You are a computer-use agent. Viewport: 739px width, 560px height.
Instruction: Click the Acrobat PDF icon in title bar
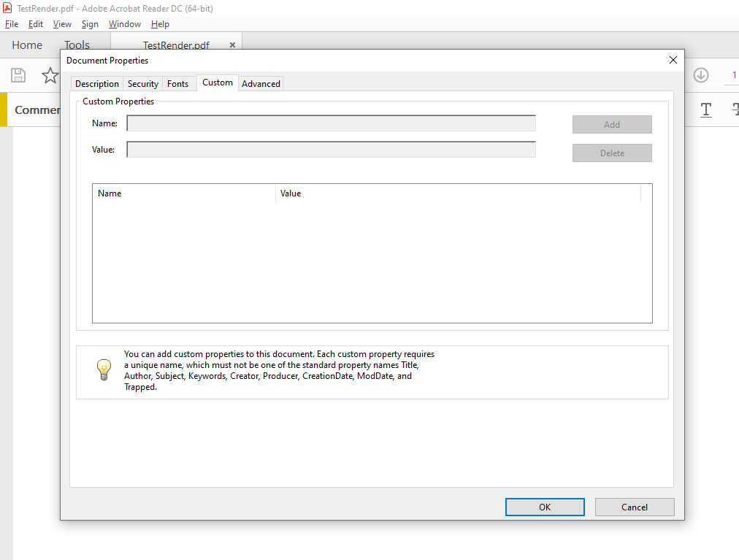[7, 9]
